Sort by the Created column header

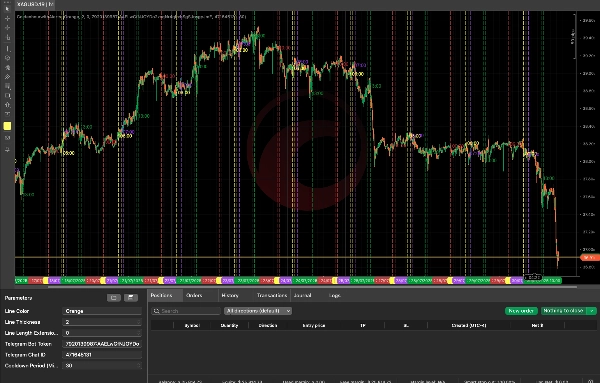click(x=469, y=326)
